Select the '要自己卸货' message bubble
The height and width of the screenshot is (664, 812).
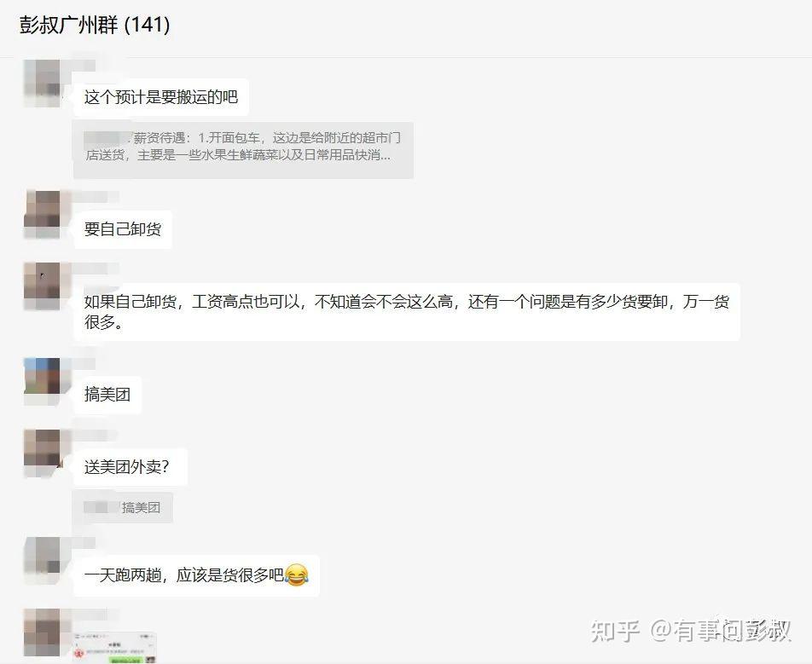123,229
